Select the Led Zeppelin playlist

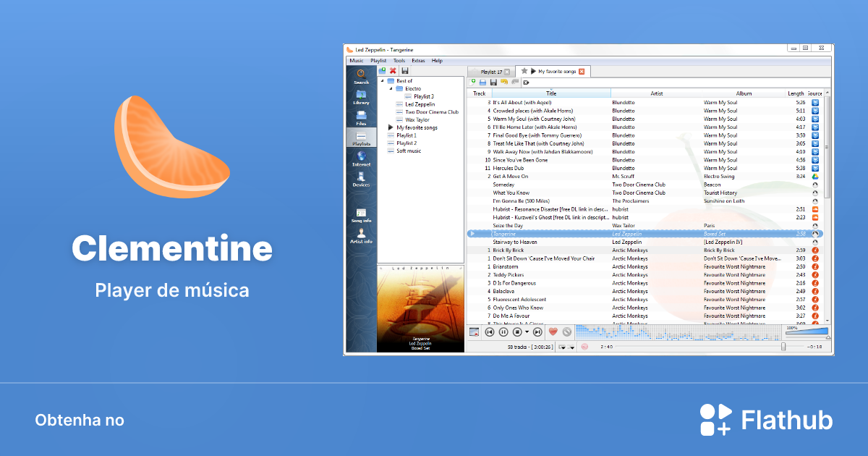(420, 104)
